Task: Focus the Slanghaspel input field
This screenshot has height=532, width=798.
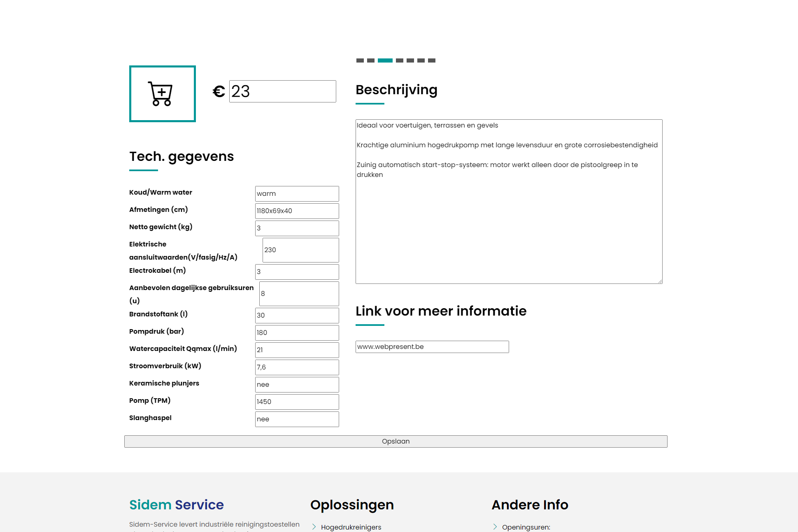Action: point(297,419)
